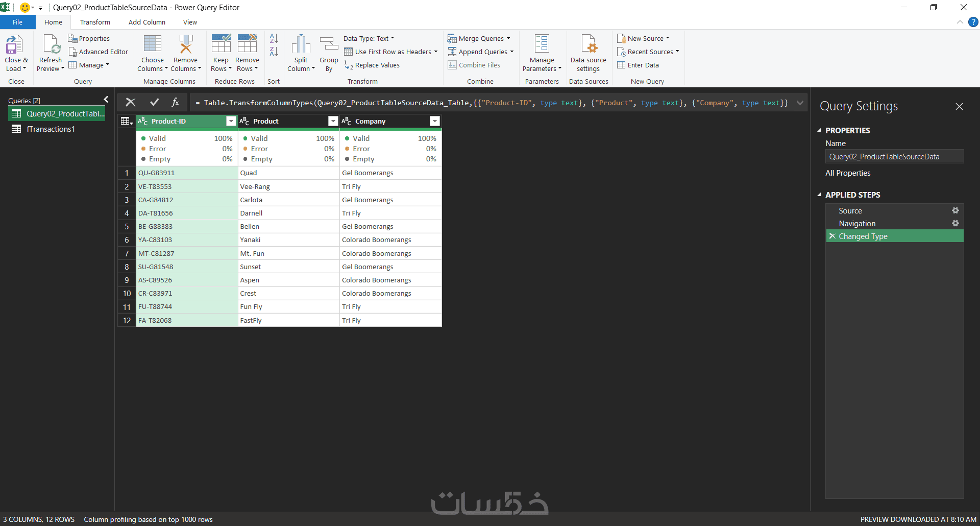This screenshot has width=980, height=526.
Task: Collapse the Queries pane
Action: point(106,100)
